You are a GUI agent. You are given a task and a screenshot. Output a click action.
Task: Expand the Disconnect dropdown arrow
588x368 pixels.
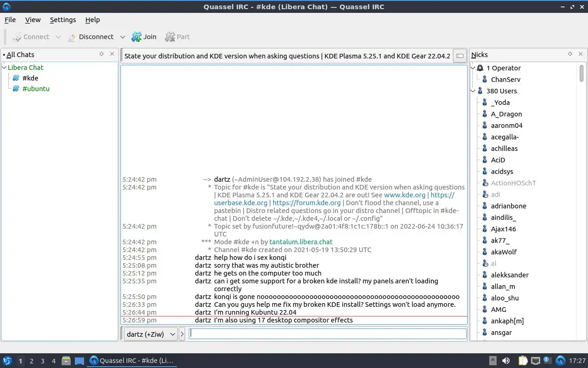[x=122, y=37]
